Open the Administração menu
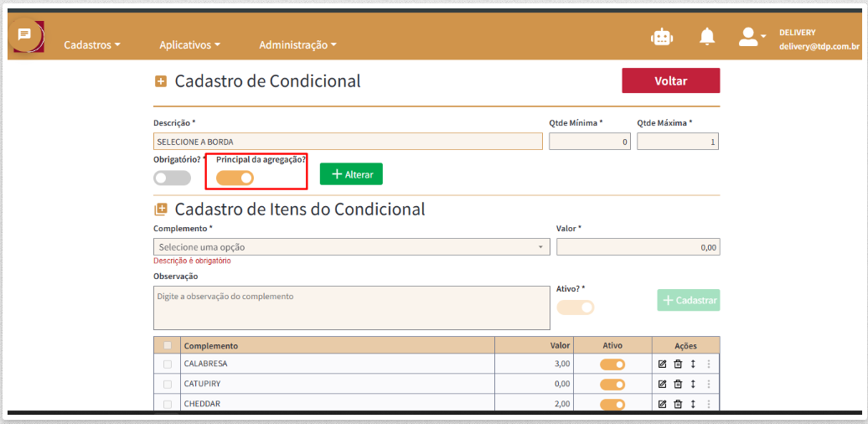 coord(297,45)
